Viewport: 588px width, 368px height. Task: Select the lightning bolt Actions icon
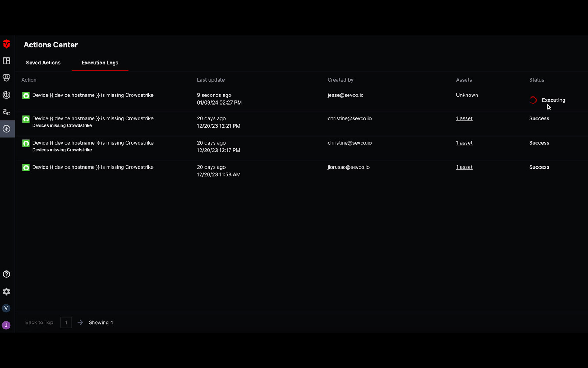[7, 129]
